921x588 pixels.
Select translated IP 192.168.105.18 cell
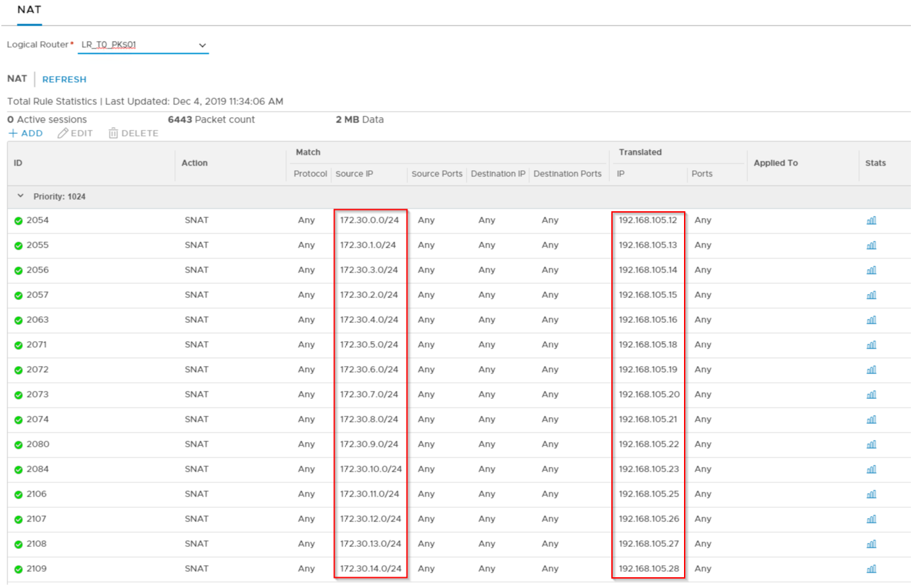tap(648, 345)
